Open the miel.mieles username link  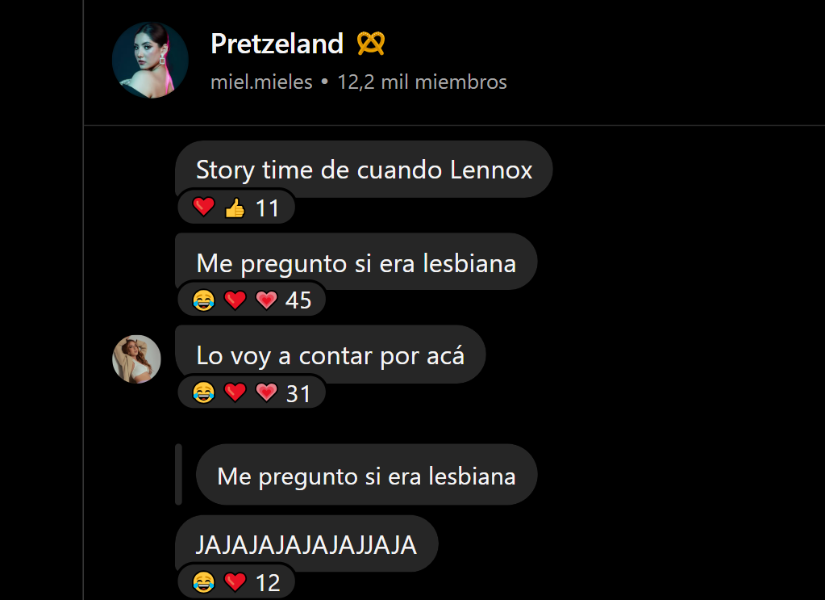(261, 82)
